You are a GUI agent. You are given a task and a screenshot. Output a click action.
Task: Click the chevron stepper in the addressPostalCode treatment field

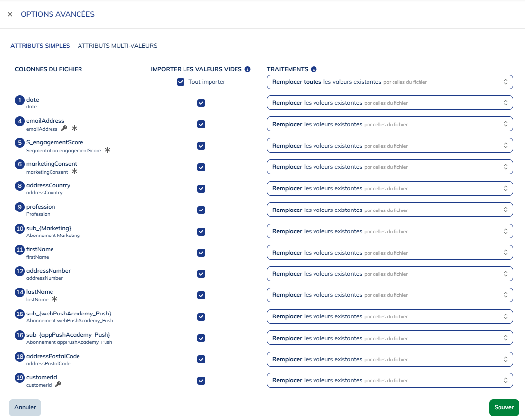[506, 359]
